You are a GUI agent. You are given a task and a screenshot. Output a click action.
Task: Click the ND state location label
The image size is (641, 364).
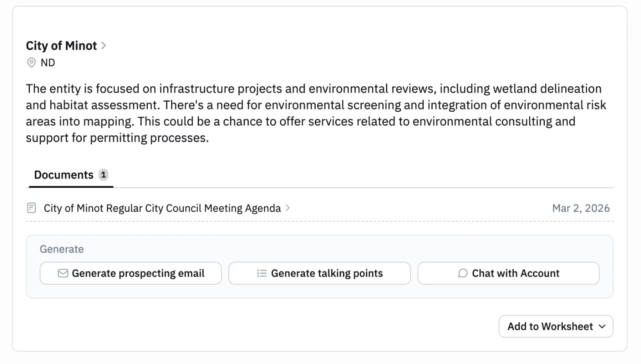48,63
